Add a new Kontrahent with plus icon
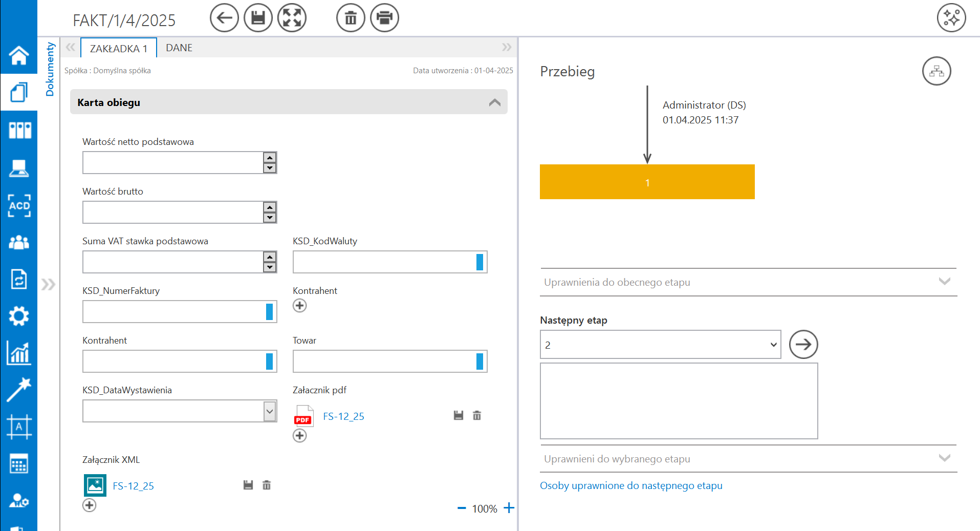The image size is (980, 531). point(299,306)
